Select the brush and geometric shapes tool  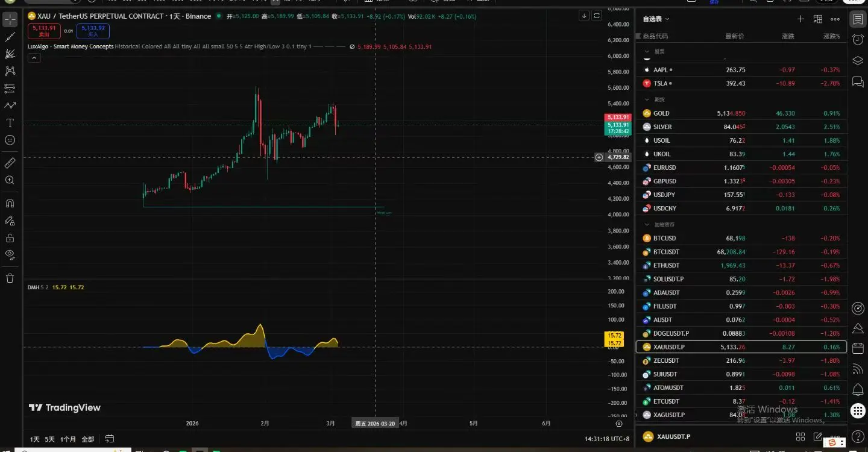[10, 105]
